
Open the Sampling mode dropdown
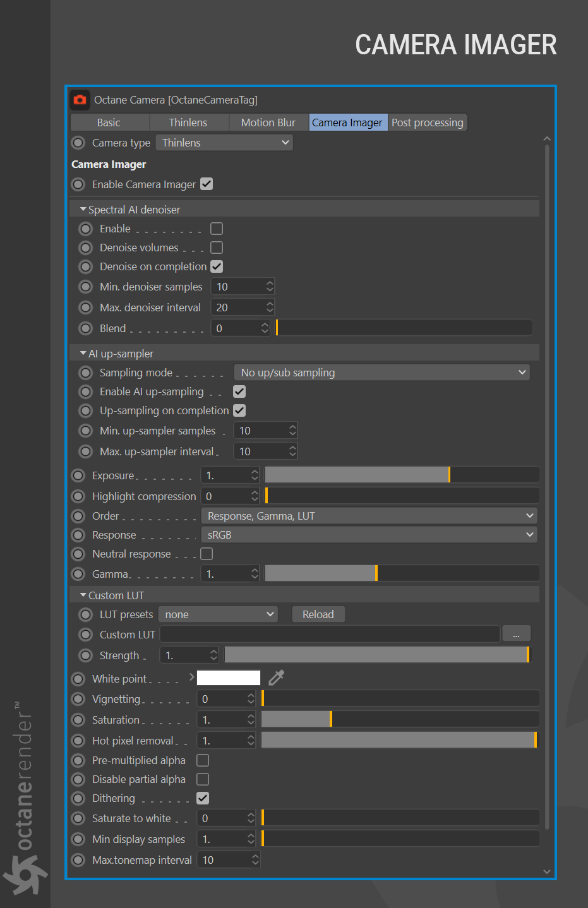(x=381, y=373)
